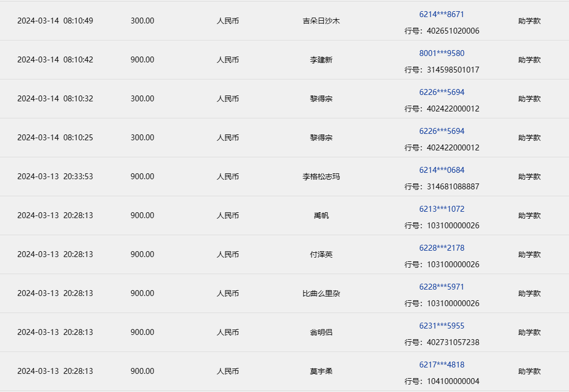The image size is (569, 392).
Task: Select payee name 李格松志玛
Action: [321, 177]
